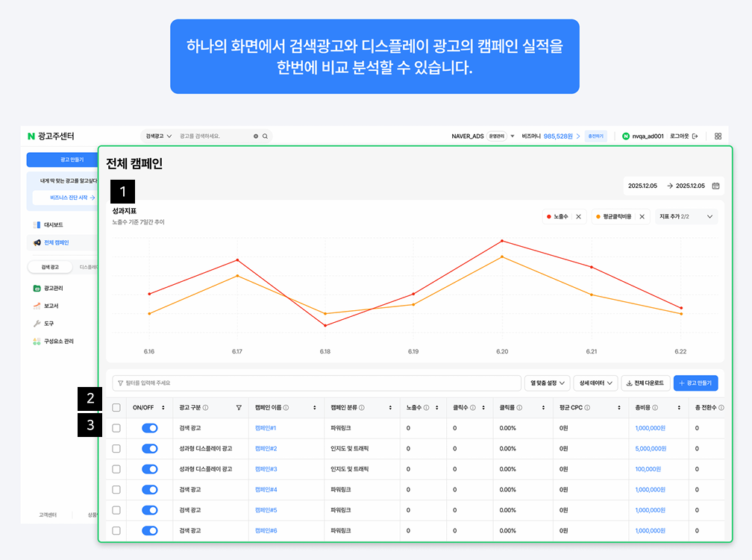Tick the checkbox for 캠페인#3 row
Image resolution: width=752 pixels, height=560 pixels.
pos(116,469)
